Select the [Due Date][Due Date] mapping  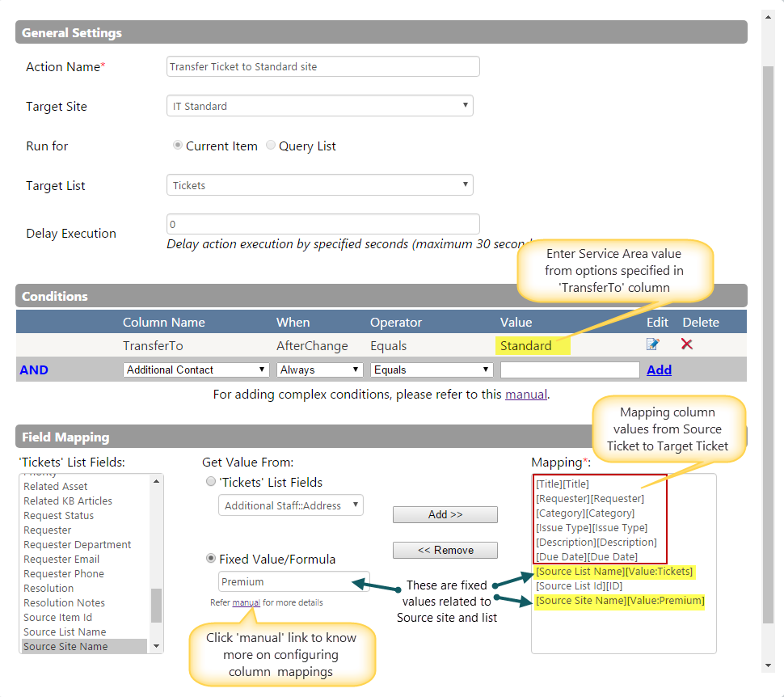(587, 556)
